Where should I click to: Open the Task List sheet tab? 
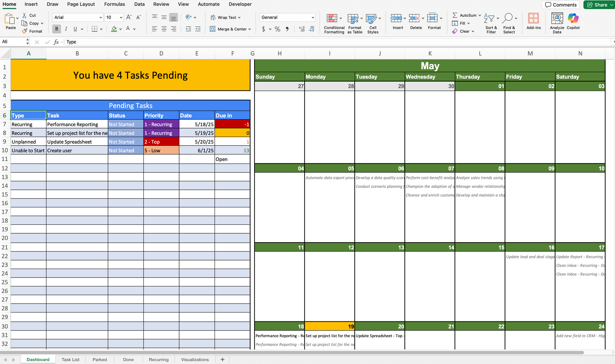(70, 360)
